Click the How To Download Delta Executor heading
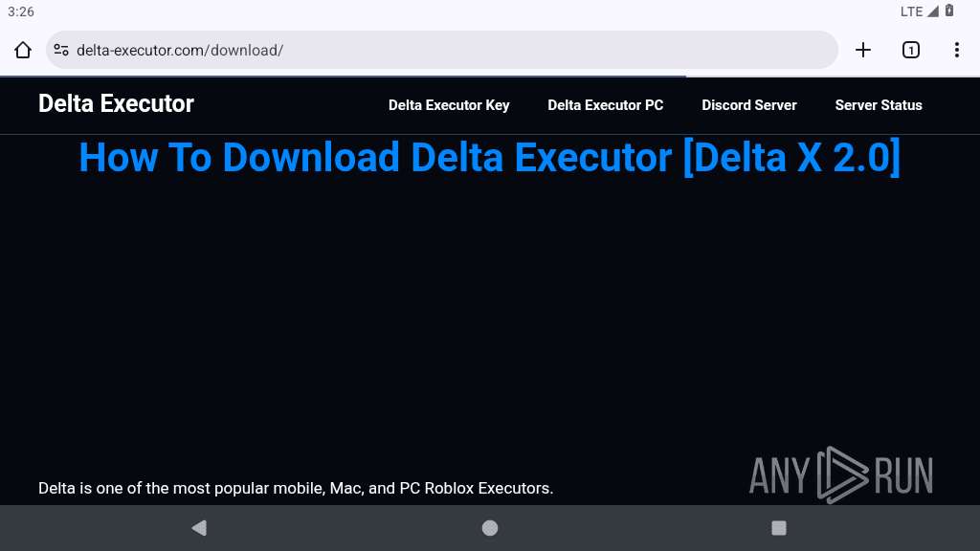 489,157
